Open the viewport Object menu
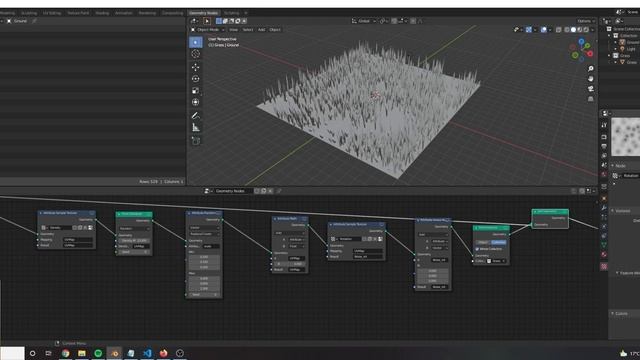Viewport: 640px width, 360px height. 275,30
